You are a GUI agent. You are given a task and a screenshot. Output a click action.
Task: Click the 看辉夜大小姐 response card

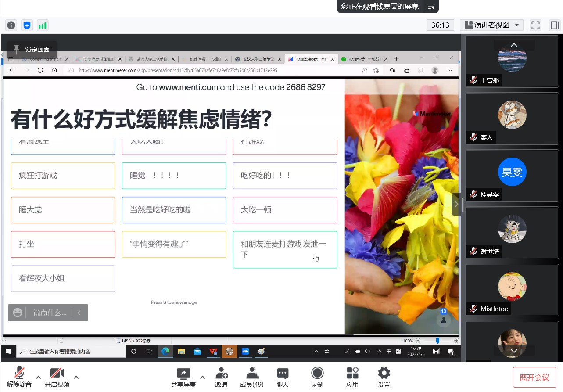coord(63,278)
